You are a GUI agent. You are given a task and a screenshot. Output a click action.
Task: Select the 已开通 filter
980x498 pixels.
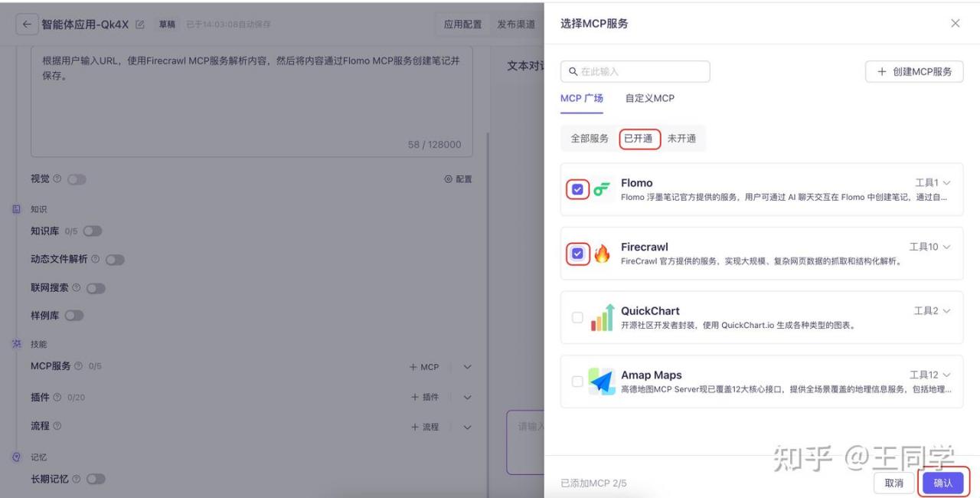[639, 139]
